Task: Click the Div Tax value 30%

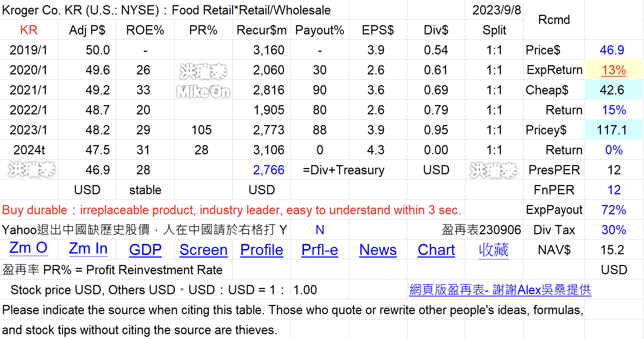Action: 614,230
